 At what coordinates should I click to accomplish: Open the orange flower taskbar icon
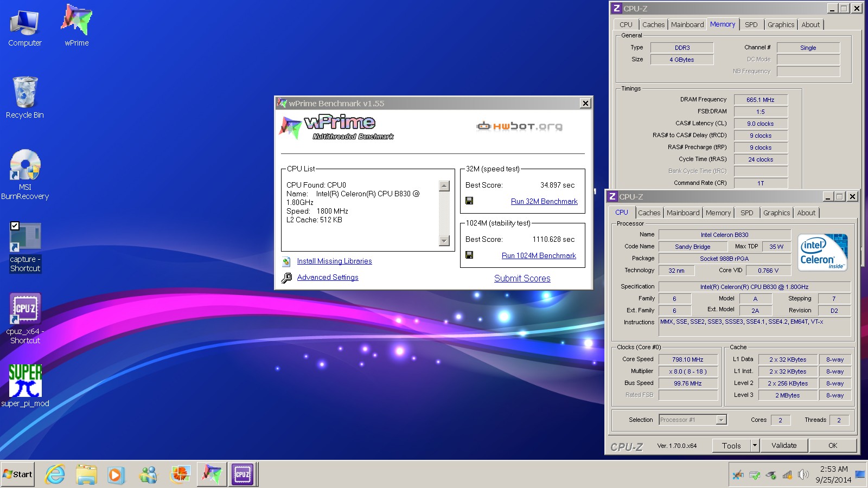180,474
